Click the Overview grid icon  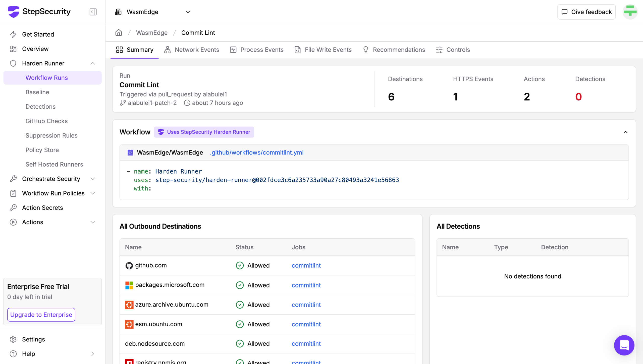pyautogui.click(x=13, y=49)
